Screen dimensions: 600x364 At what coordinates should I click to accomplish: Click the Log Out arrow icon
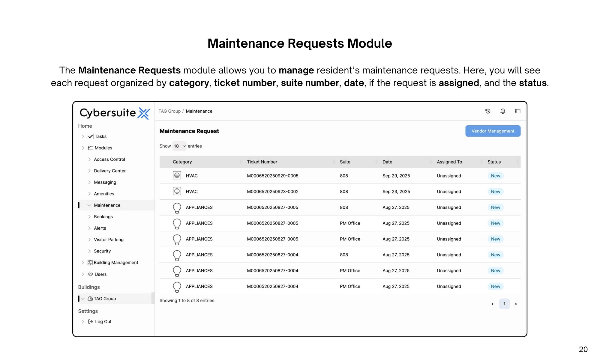coord(90,321)
